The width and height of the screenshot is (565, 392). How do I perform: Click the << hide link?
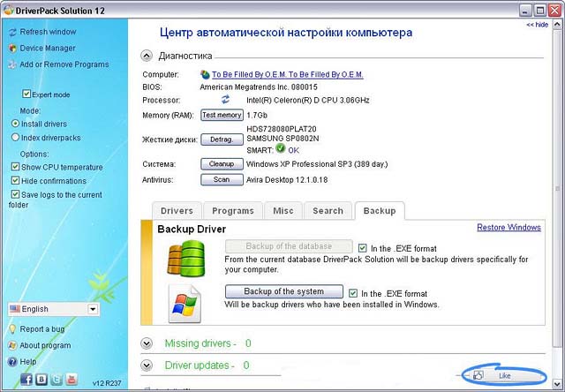coord(538,25)
